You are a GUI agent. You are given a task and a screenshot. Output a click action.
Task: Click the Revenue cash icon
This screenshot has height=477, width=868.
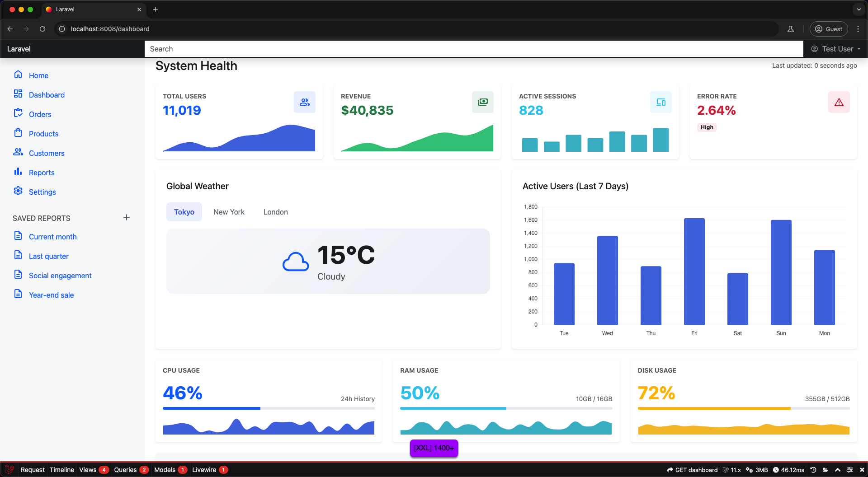(483, 102)
